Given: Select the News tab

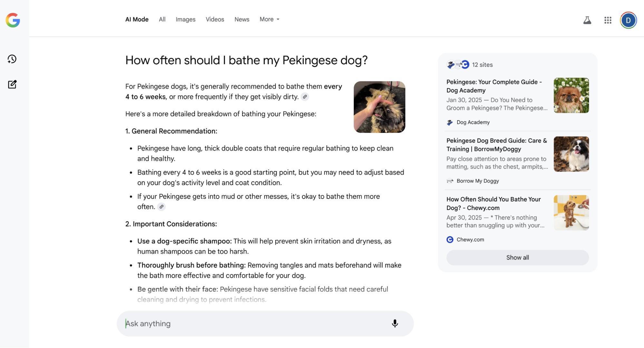Looking at the screenshot, I should (x=242, y=19).
